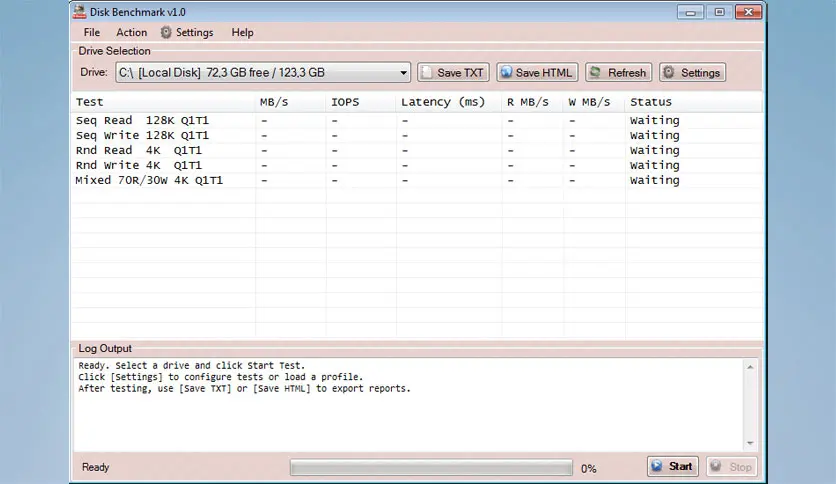
Task: Click the Save HTML button
Action: pos(537,72)
